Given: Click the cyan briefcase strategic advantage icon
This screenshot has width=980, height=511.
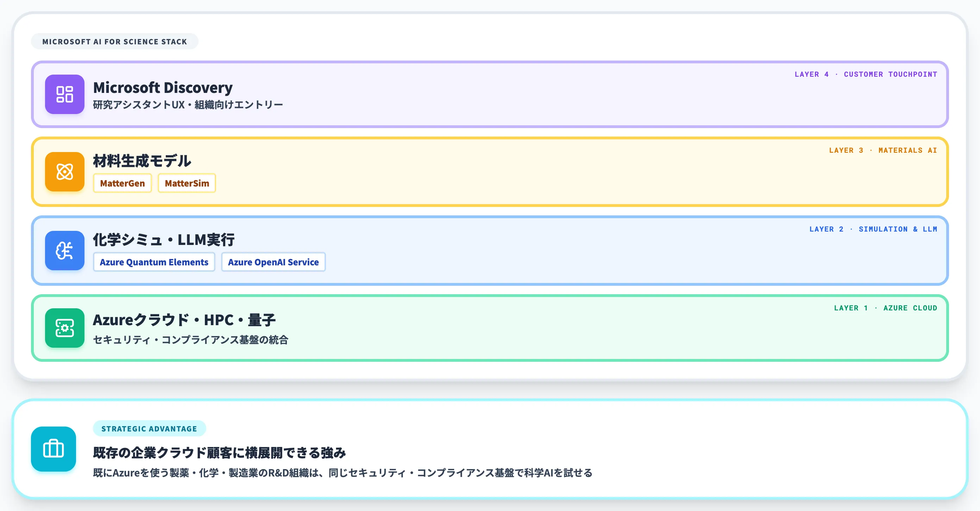Looking at the screenshot, I should [54, 449].
